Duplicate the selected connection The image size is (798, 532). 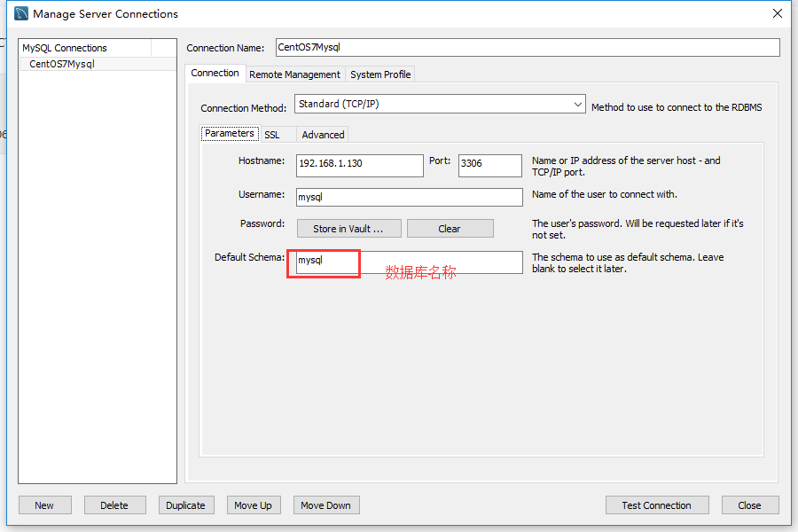coord(186,505)
